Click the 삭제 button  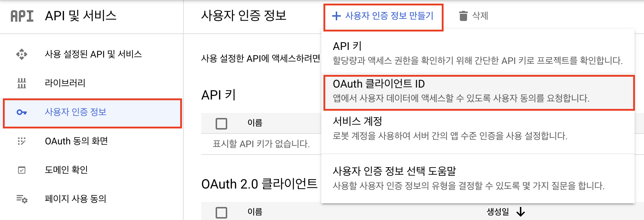click(x=474, y=16)
